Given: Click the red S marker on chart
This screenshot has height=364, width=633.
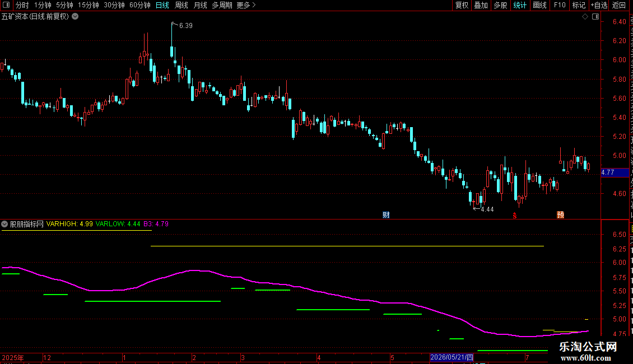Looking at the screenshot, I should pyautogui.click(x=515, y=216).
